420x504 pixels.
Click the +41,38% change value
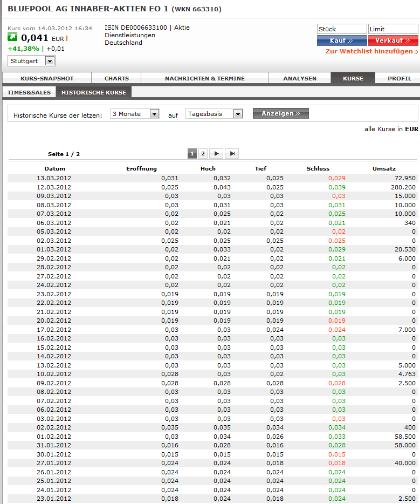click(23, 49)
